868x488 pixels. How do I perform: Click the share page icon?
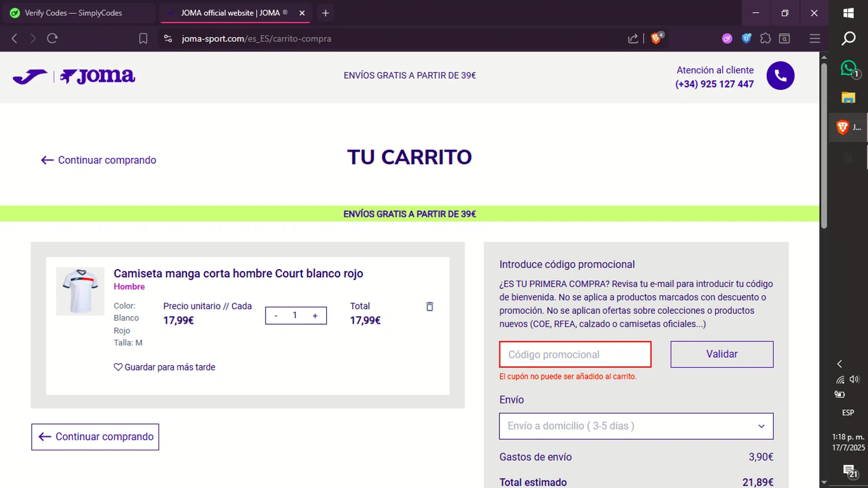[633, 39]
